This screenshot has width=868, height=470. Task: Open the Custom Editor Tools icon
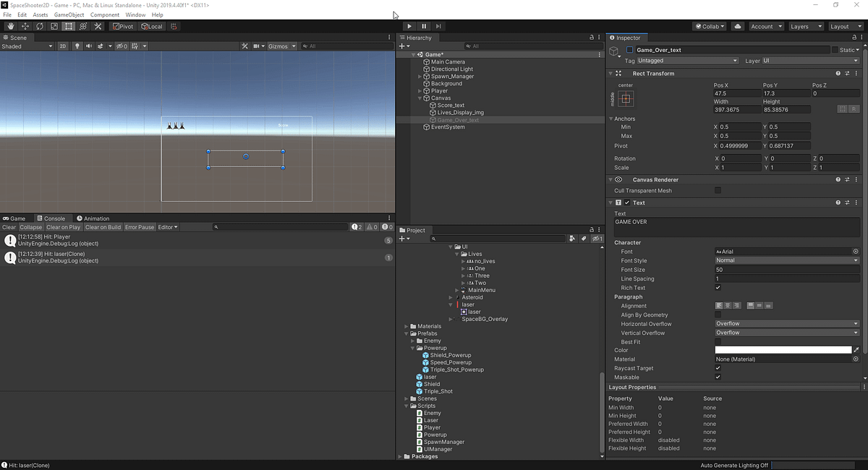pyautogui.click(x=98, y=26)
